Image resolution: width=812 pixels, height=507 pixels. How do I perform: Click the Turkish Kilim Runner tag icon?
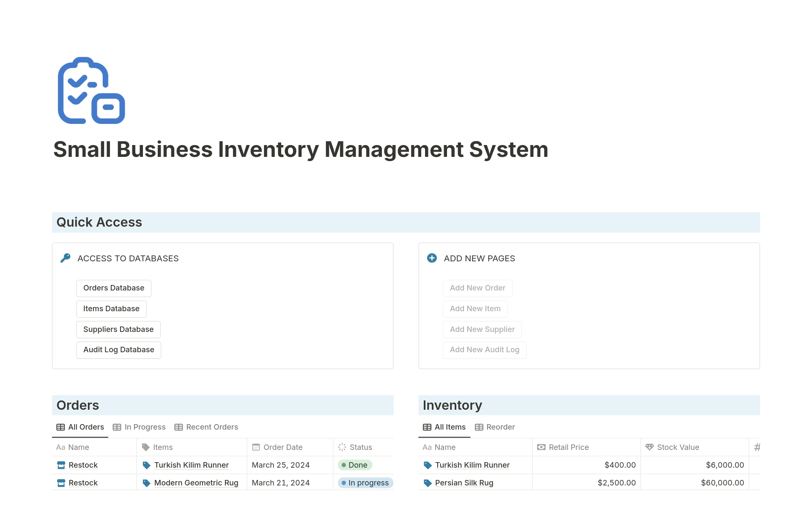pyautogui.click(x=147, y=465)
